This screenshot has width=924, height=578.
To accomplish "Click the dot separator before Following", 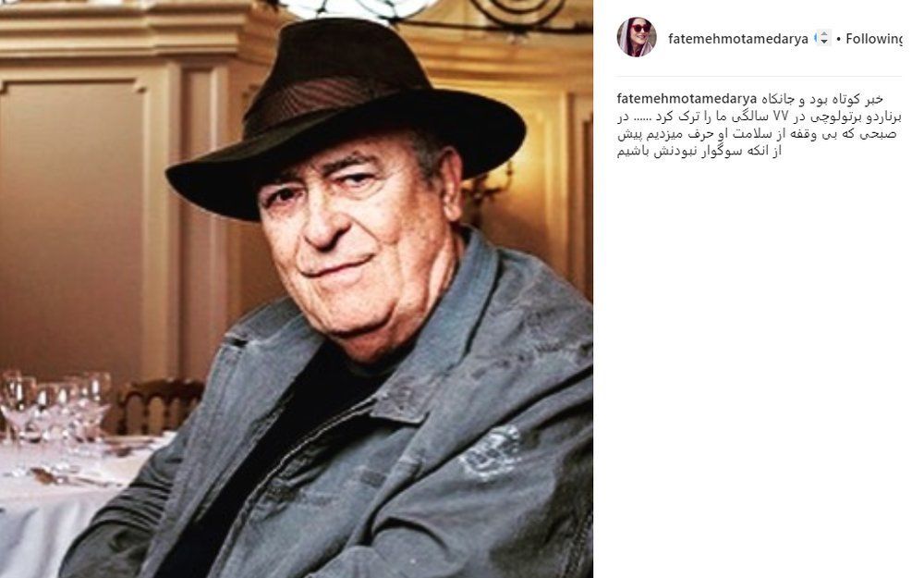I will (838, 39).
